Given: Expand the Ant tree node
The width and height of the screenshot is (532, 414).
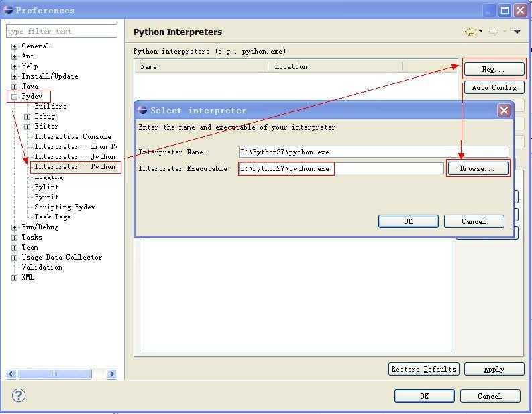Looking at the screenshot, I should pos(14,56).
